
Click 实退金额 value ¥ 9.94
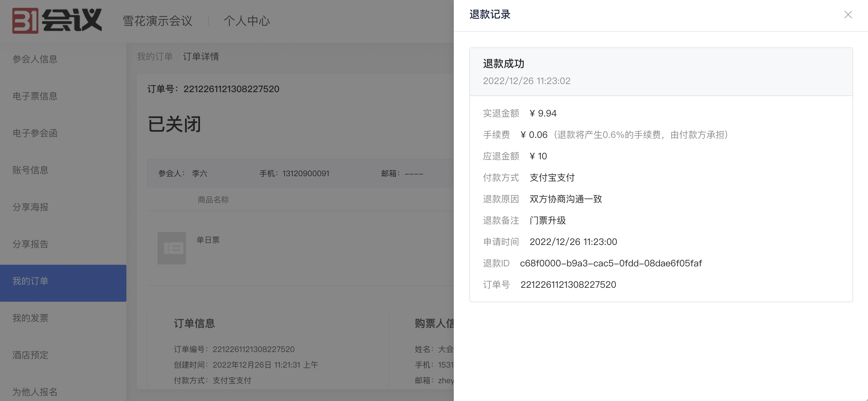point(543,113)
